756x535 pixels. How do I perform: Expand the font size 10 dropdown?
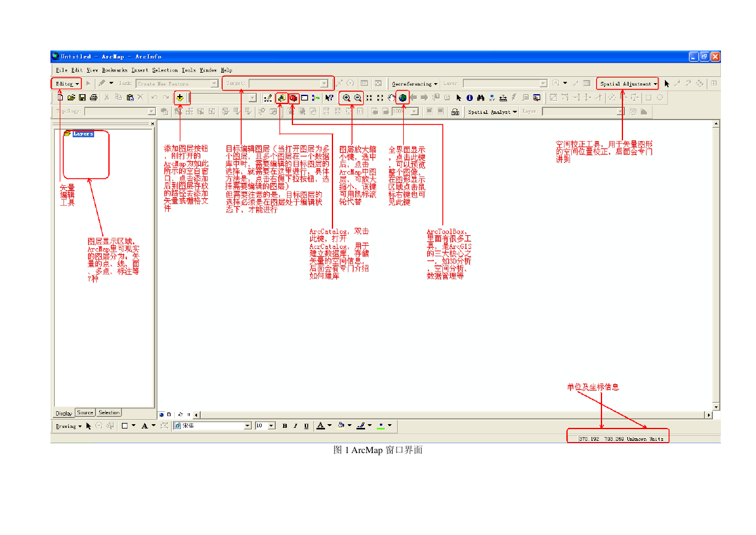[x=271, y=425]
